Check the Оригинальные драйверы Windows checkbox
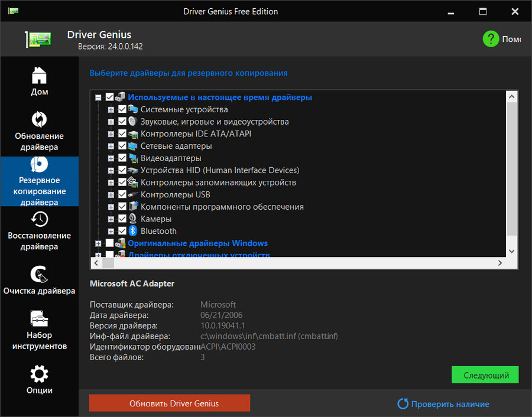 pyautogui.click(x=109, y=243)
